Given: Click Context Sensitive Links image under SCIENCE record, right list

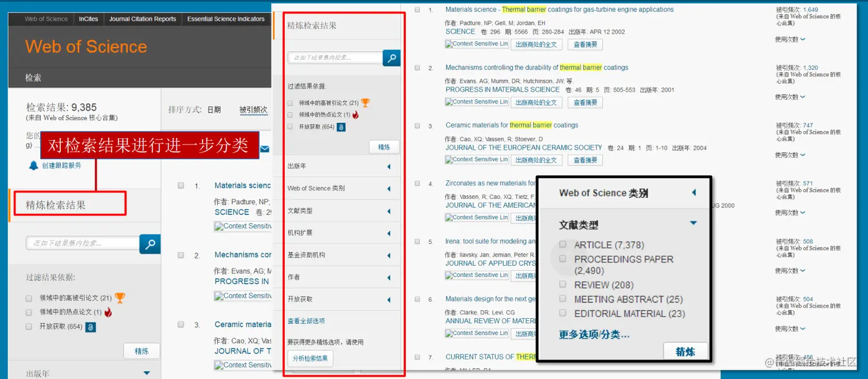Looking at the screenshot, I should (476, 44).
